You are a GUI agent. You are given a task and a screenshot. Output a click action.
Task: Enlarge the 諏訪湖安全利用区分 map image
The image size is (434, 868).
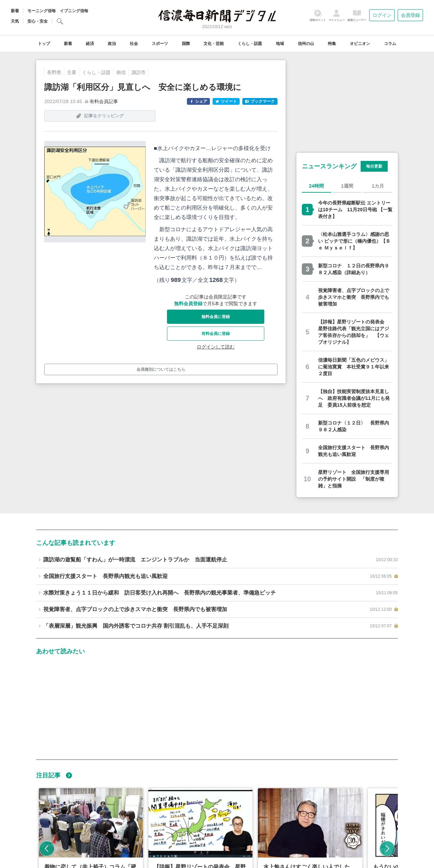click(95, 192)
